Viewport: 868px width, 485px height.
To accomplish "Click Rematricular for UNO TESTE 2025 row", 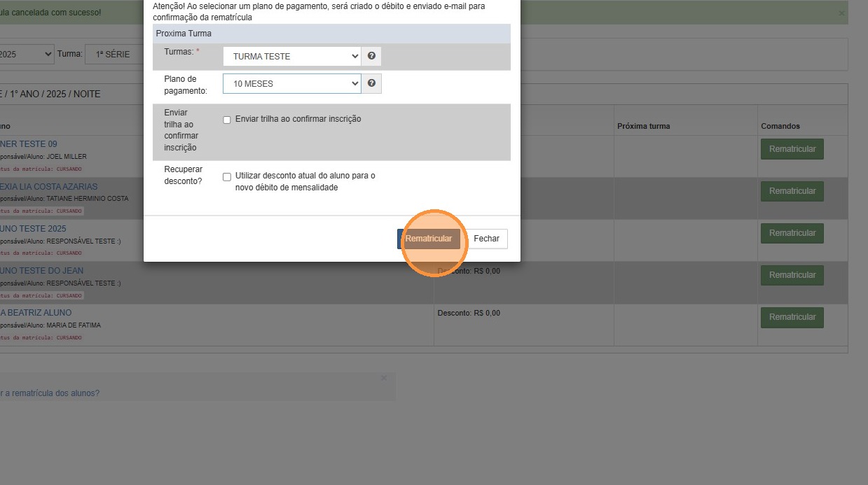I will click(792, 233).
